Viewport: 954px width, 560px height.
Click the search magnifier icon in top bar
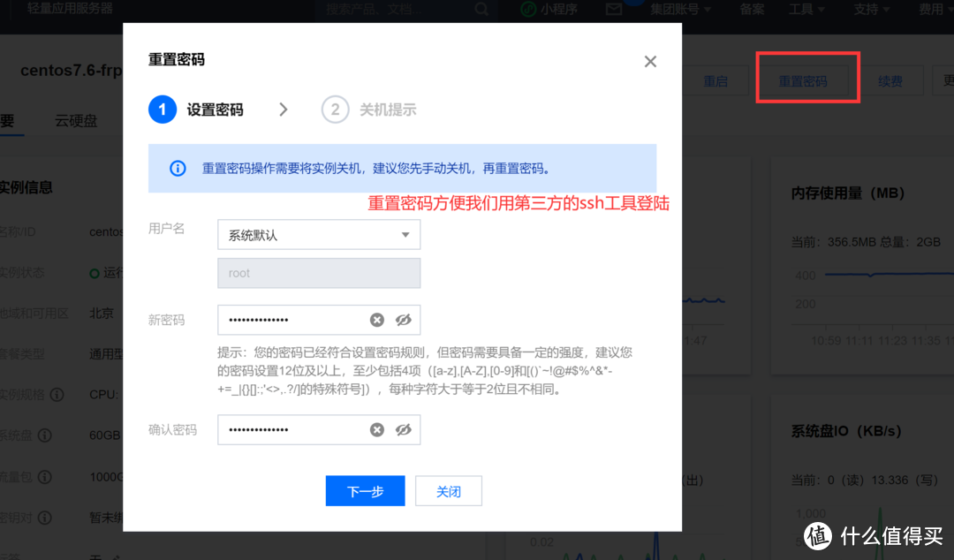(x=481, y=9)
